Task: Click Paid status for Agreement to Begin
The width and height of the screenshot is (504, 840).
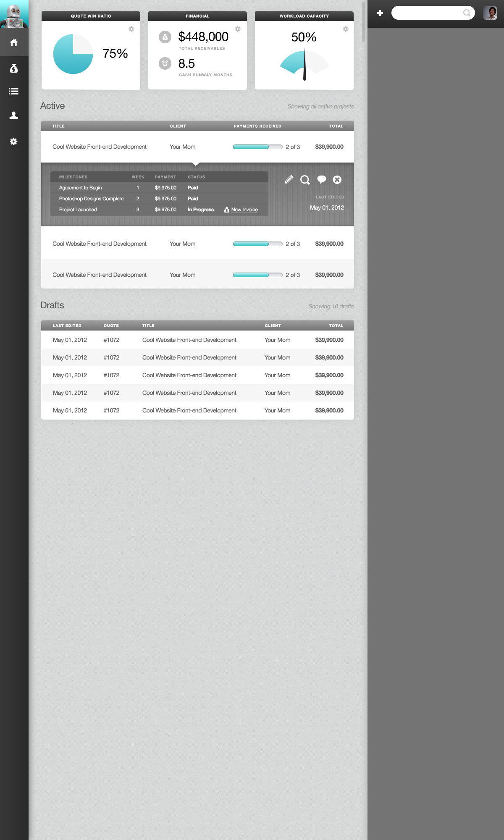Action: click(x=193, y=188)
